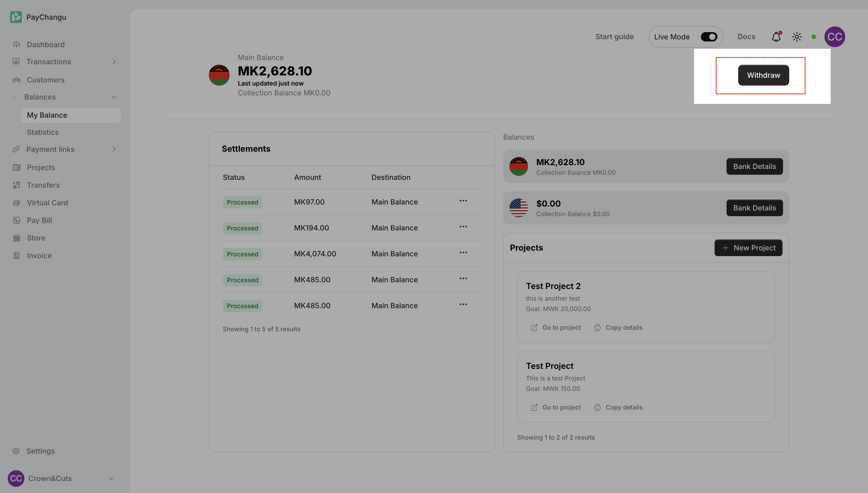Open the CC profile avatar
Viewport: 868px width, 493px height.
coord(834,37)
